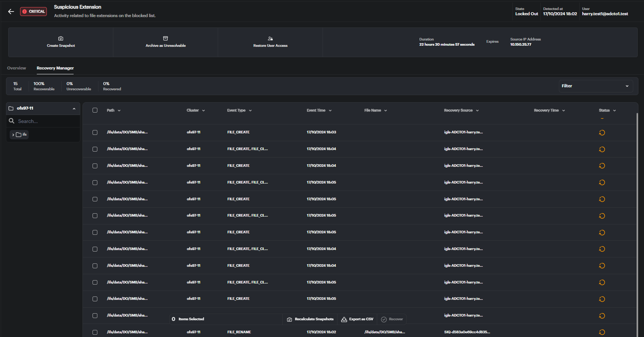Click the 0 Items Selected label
Viewport: 644px width, 337px height.
tap(188, 319)
